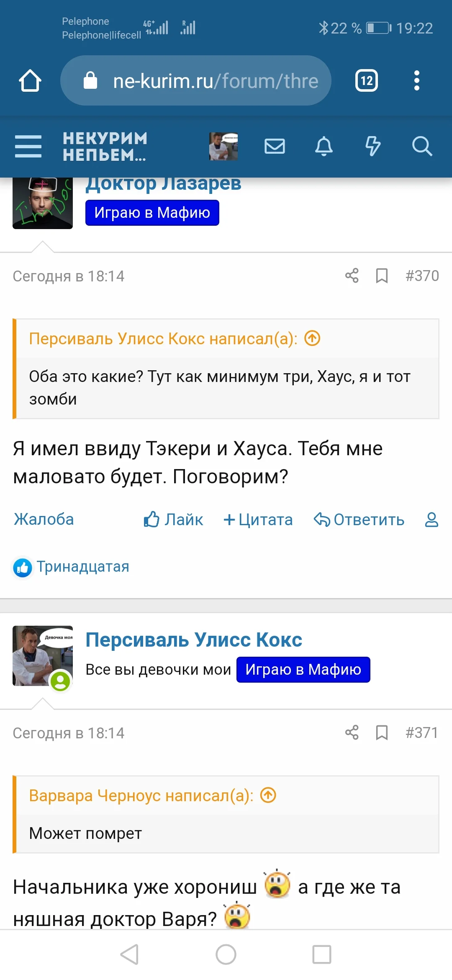The width and height of the screenshot is (452, 980).
Task: Open forum search magnifier icon
Action: [421, 146]
